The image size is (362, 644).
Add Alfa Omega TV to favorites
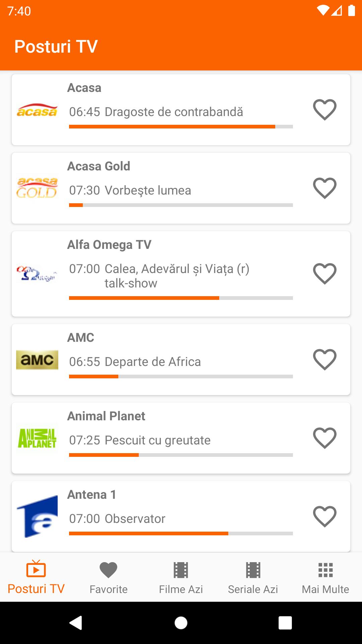click(x=324, y=274)
